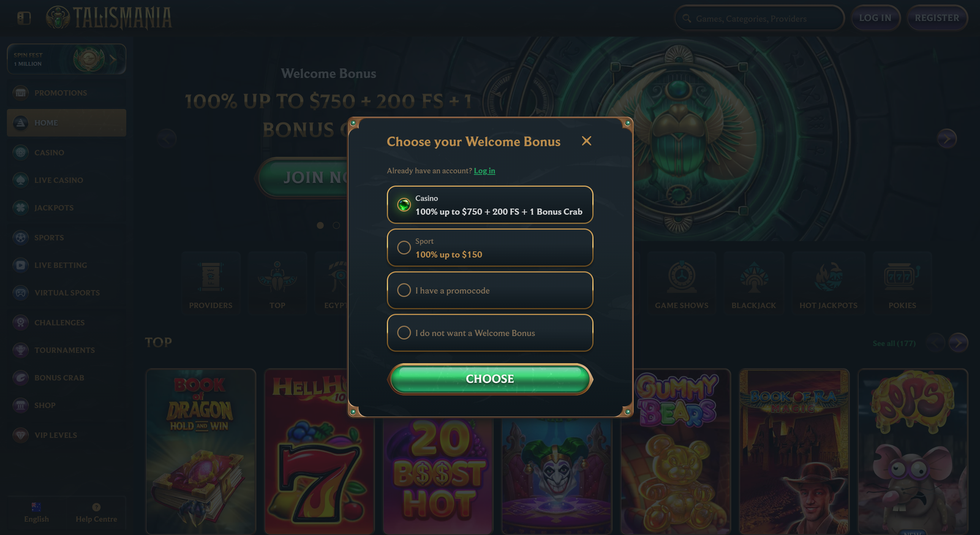Follow the Log in link in the dialog
Image resolution: width=980 pixels, height=535 pixels.
484,171
